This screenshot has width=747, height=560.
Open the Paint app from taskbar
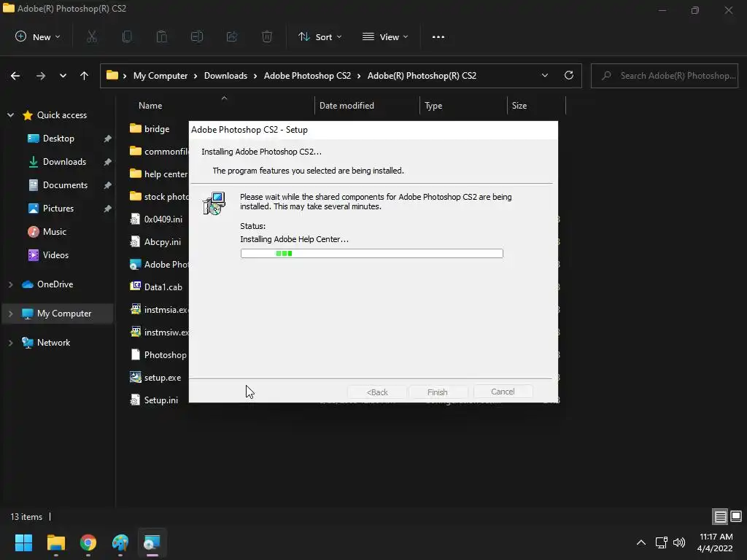(120, 542)
